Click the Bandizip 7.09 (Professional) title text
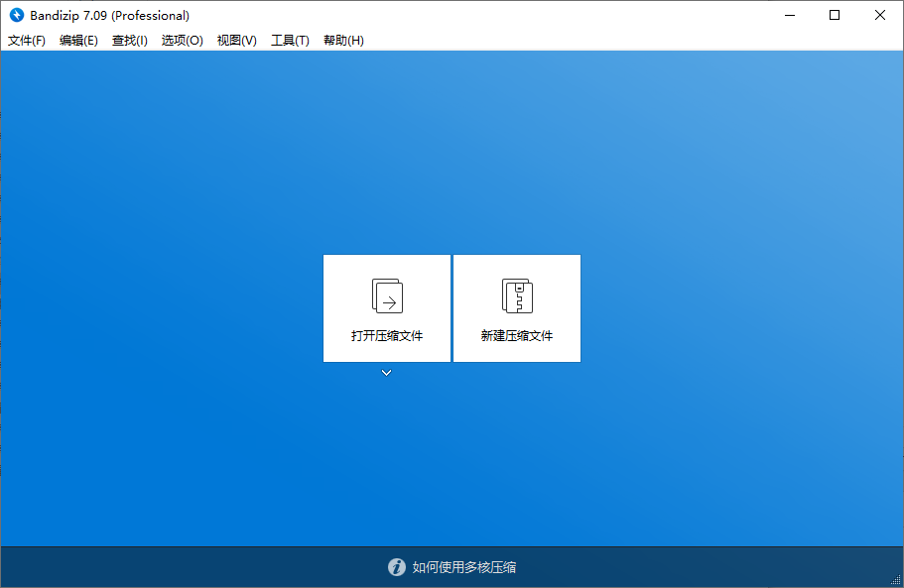The image size is (904, 588). [x=109, y=16]
